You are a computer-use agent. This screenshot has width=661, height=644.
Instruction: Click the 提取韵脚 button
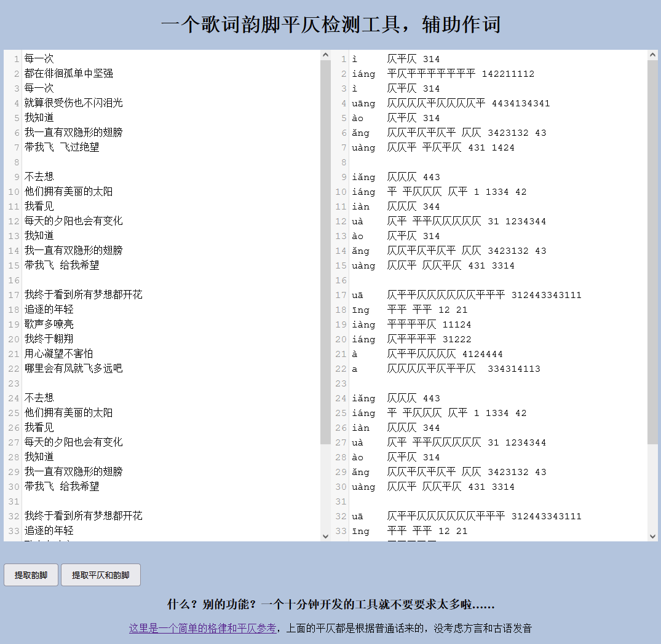click(31, 575)
